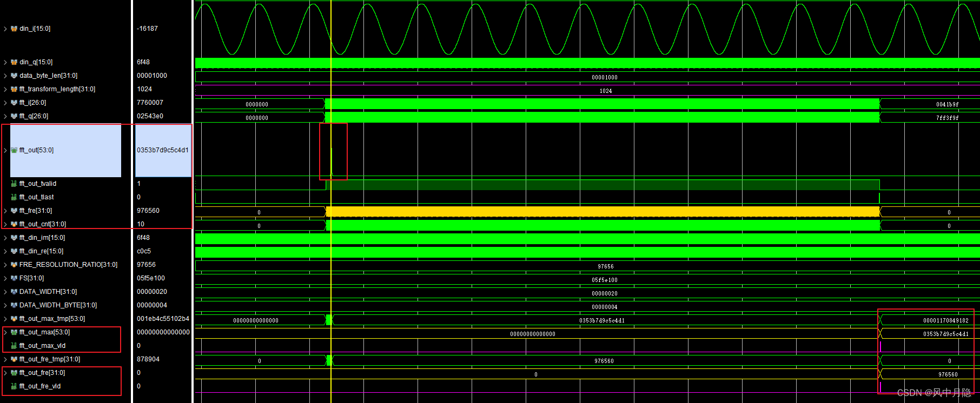Expand fft_transform_length[31:0] signal
The image size is (980, 403).
[5, 89]
